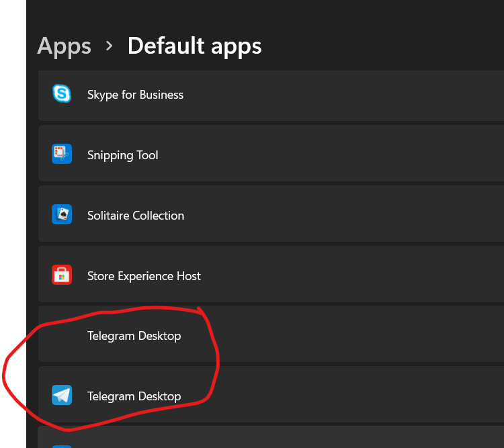The image size is (504, 448).
Task: Open Skype for Business defaults entry
Action: [271, 95]
